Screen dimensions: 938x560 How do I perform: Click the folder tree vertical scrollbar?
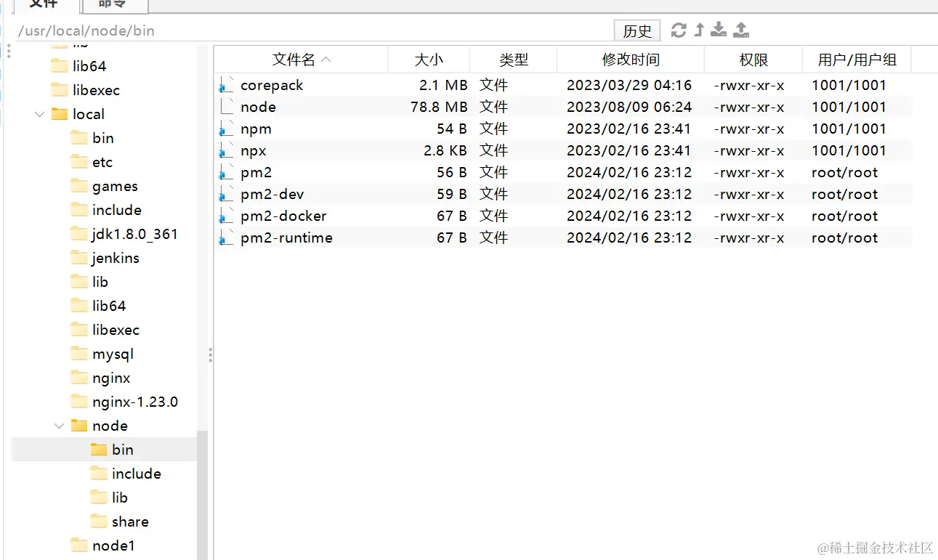click(x=202, y=495)
